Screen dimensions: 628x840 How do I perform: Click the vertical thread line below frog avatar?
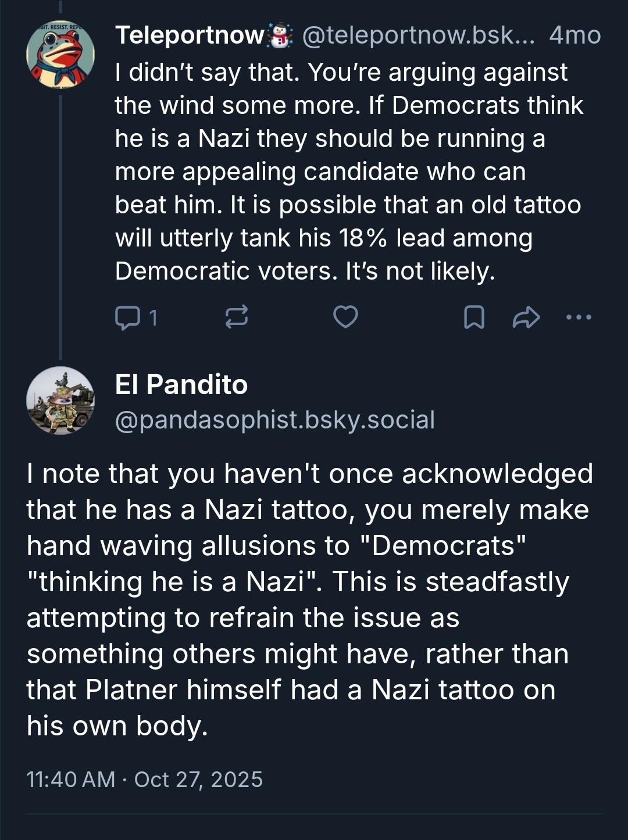coord(60,227)
